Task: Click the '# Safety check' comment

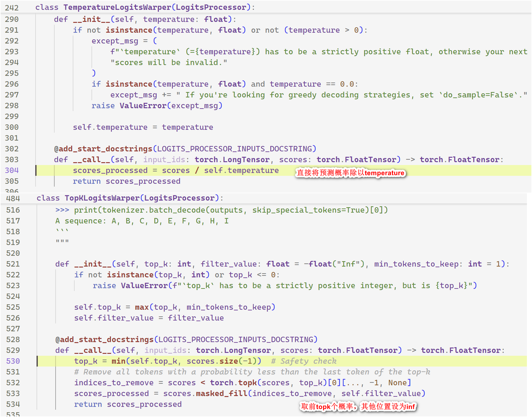Action: (304, 361)
